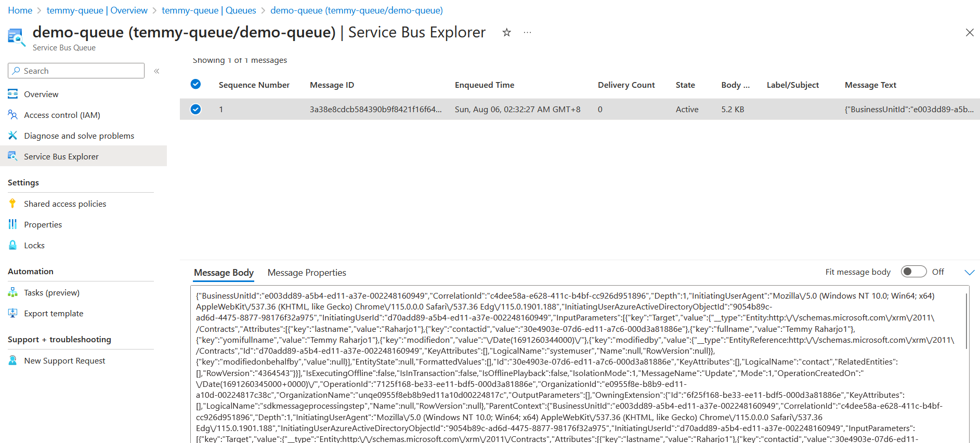Toggle the select-all messages checkbox
Image resolution: width=980 pixels, height=443 pixels.
pyautogui.click(x=195, y=84)
